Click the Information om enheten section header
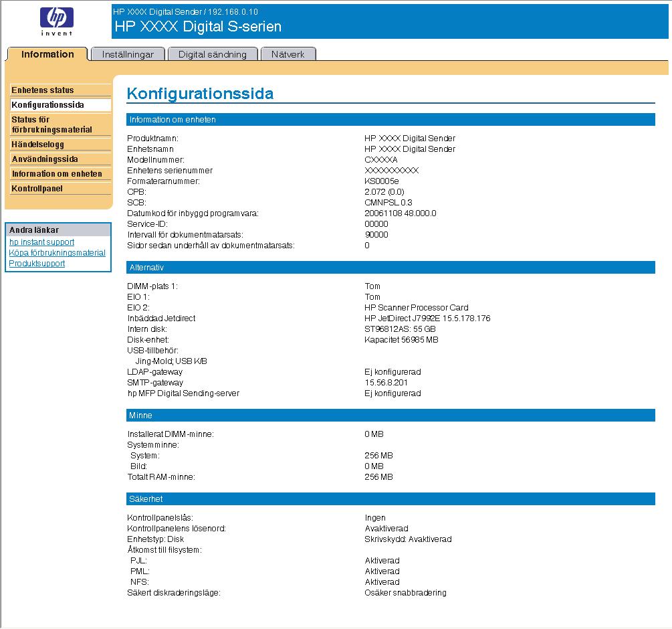Viewport: 672px width, 629px height. pyautogui.click(x=390, y=120)
